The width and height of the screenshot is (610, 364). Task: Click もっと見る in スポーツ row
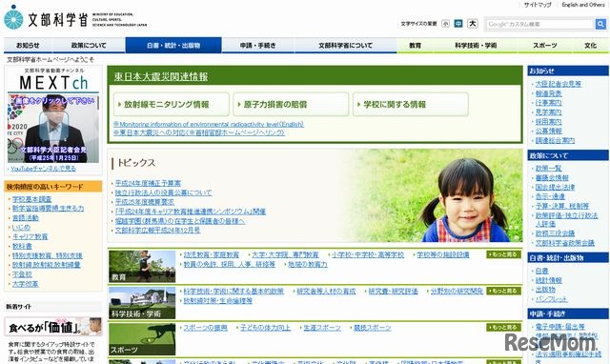503,328
